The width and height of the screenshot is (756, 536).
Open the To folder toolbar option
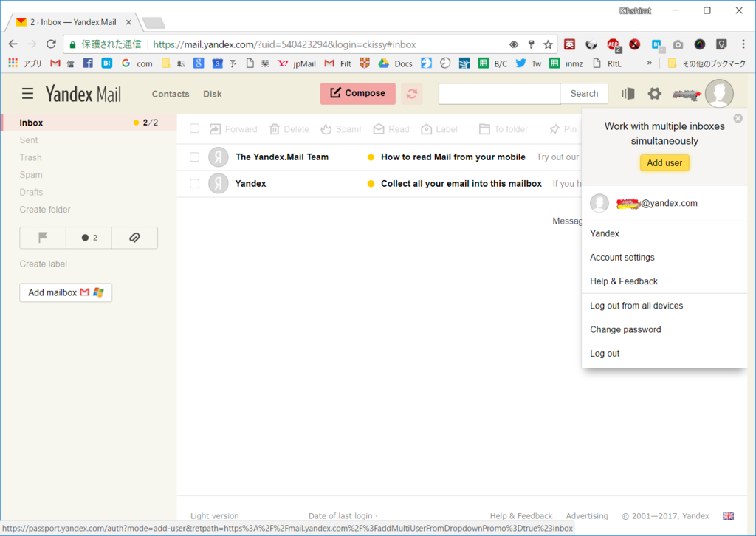pyautogui.click(x=504, y=129)
